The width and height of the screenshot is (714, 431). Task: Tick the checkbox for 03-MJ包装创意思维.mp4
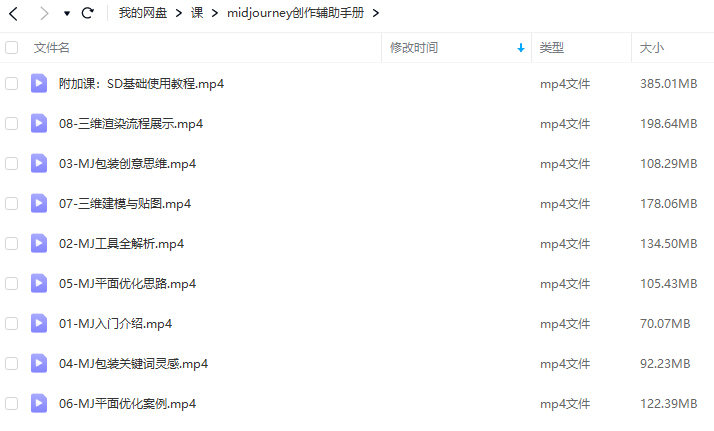pyautogui.click(x=11, y=163)
